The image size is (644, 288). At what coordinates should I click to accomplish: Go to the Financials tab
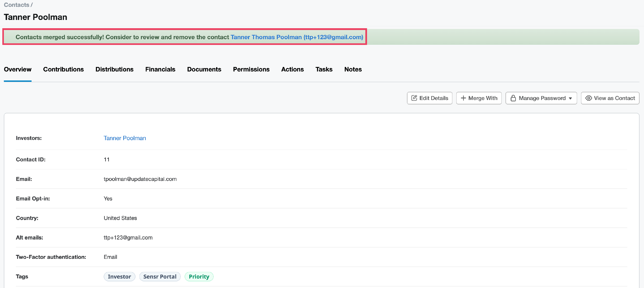[x=160, y=69]
